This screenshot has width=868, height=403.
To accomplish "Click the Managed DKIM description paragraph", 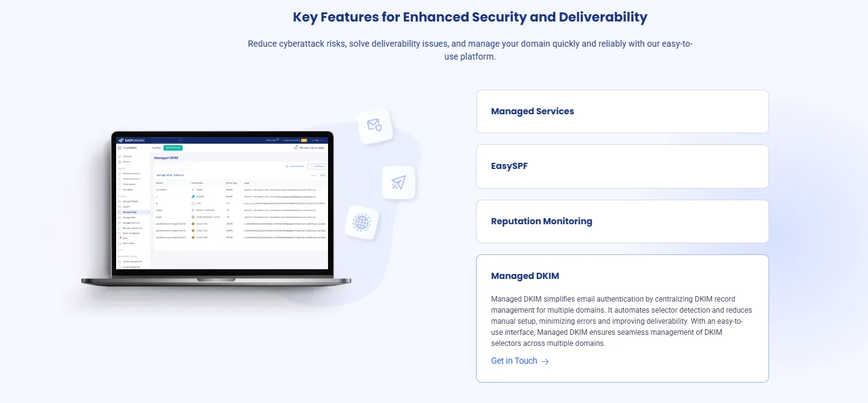I will [x=622, y=321].
